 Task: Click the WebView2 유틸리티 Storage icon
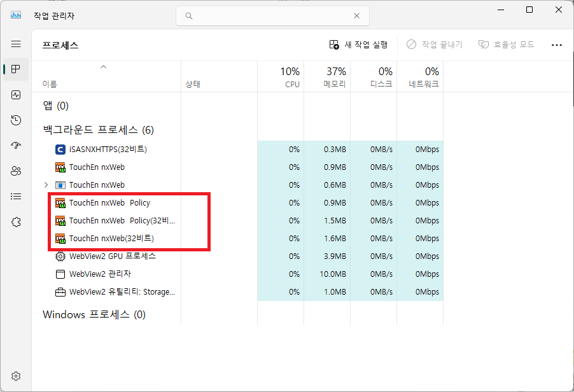[60, 292]
